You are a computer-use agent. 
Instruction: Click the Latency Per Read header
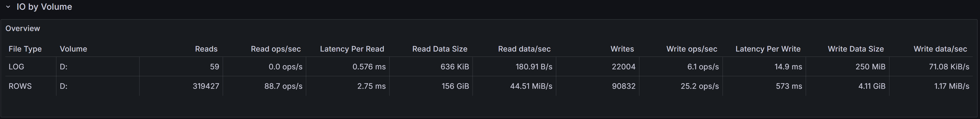pyautogui.click(x=352, y=49)
